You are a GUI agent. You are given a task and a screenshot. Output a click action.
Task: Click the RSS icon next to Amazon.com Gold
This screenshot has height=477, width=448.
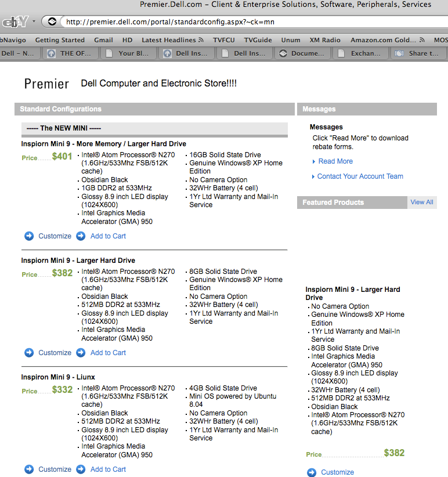coord(422,40)
